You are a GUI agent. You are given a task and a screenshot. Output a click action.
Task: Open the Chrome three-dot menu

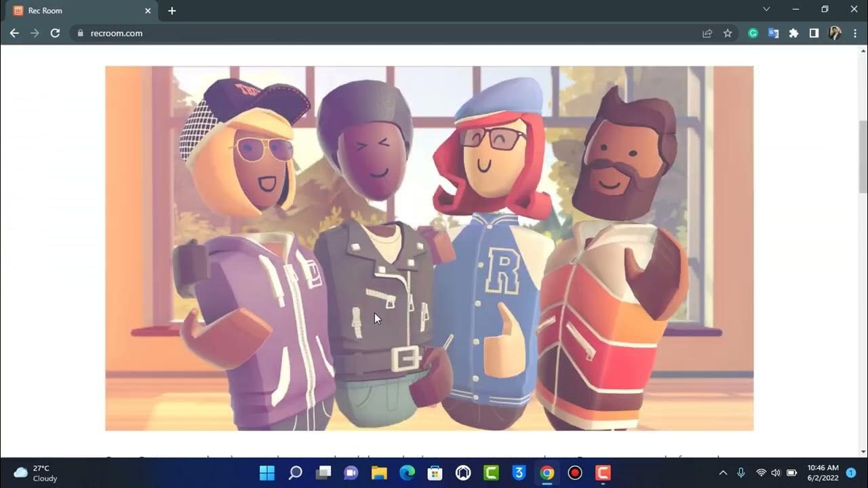click(854, 33)
